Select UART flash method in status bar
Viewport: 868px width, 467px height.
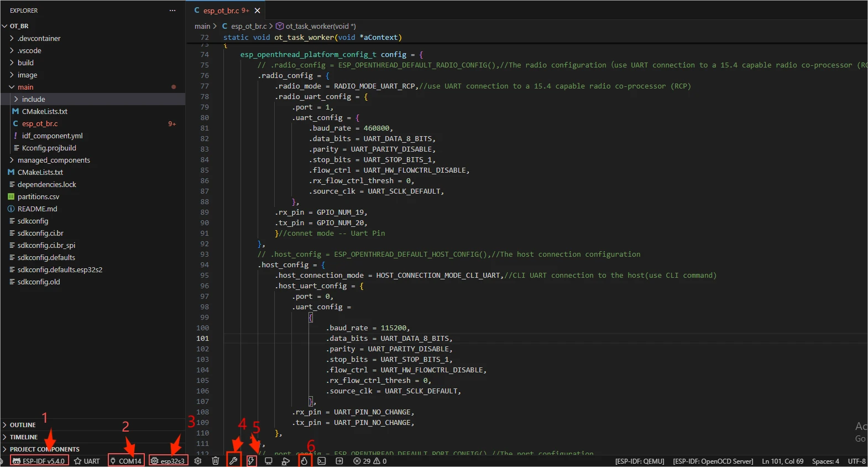pyautogui.click(x=87, y=461)
